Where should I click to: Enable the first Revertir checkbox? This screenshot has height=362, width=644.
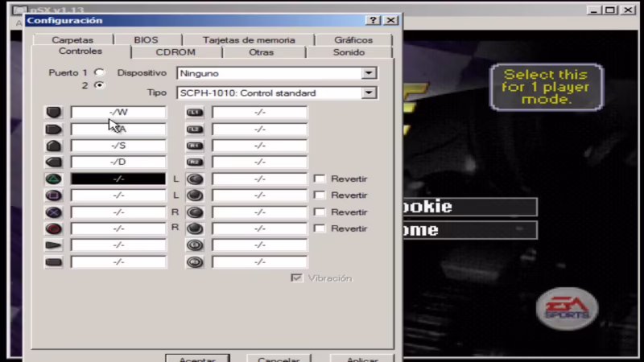click(x=320, y=179)
